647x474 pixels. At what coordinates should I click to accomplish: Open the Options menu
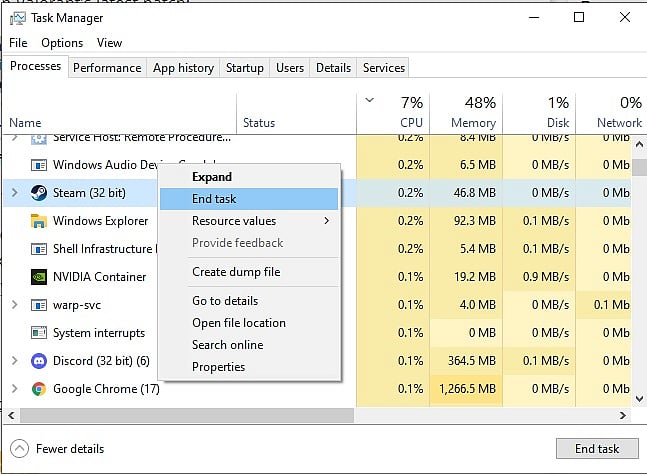[62, 43]
